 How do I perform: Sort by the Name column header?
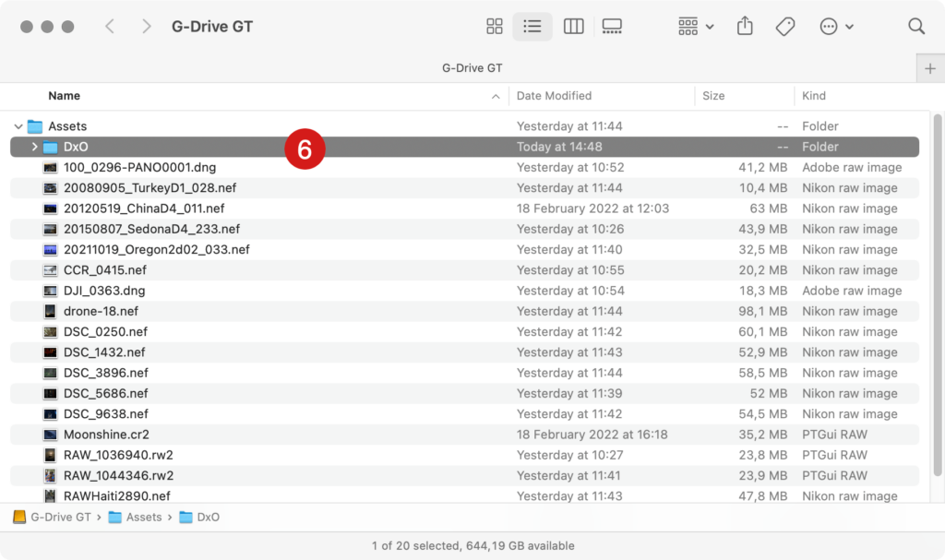[x=64, y=96]
